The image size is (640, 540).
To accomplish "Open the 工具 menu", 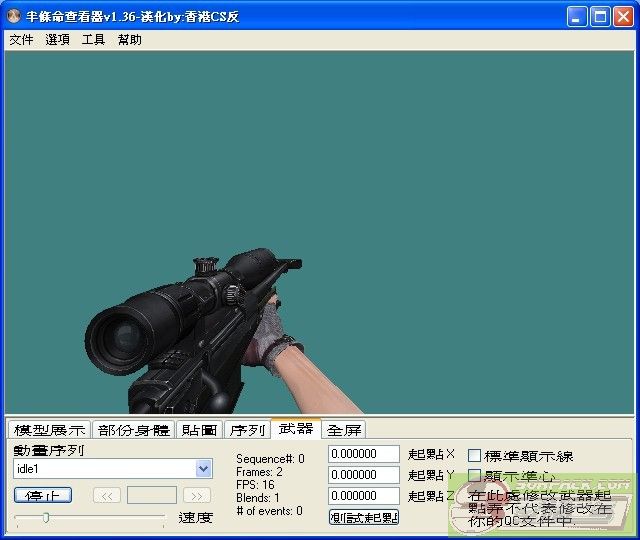I will click(93, 40).
